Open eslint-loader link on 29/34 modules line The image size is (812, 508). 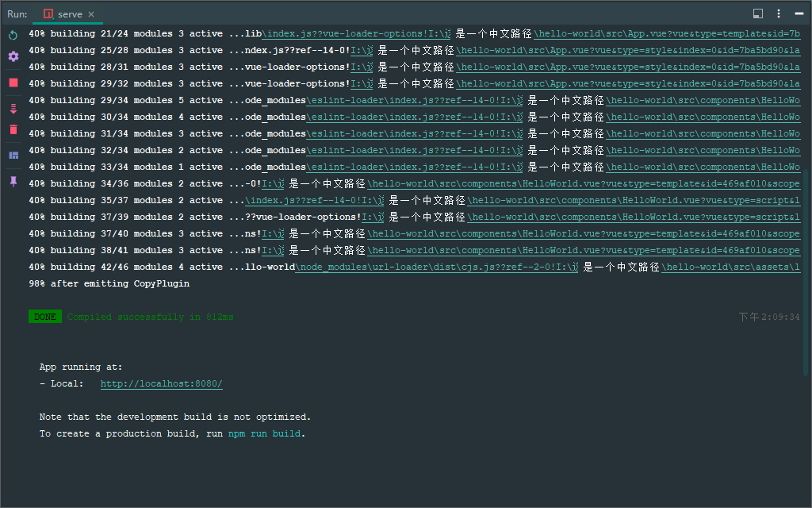point(414,100)
